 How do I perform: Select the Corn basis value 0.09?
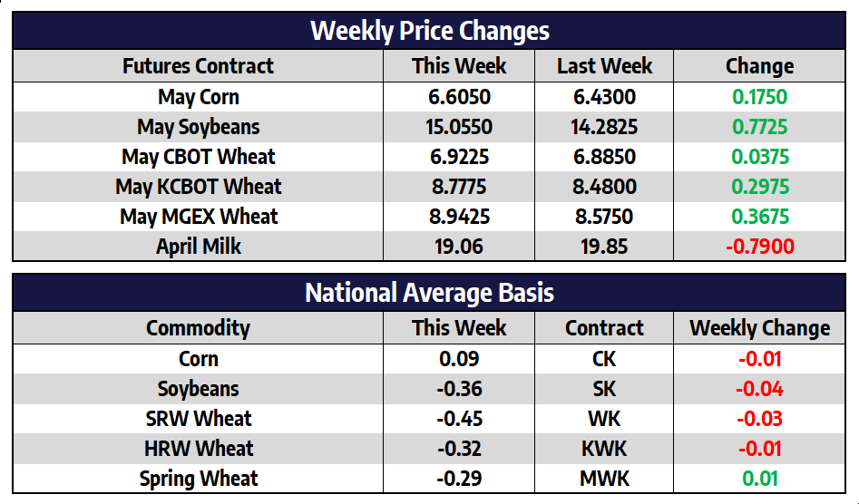458,359
